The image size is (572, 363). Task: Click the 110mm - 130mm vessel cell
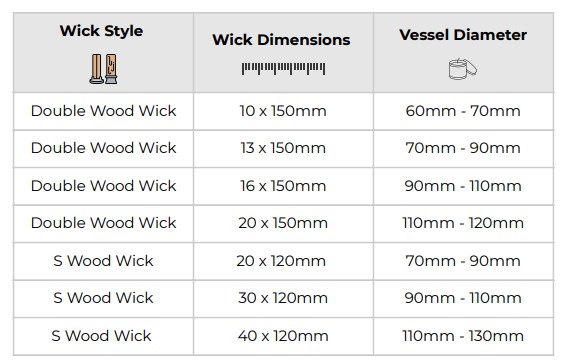(463, 336)
